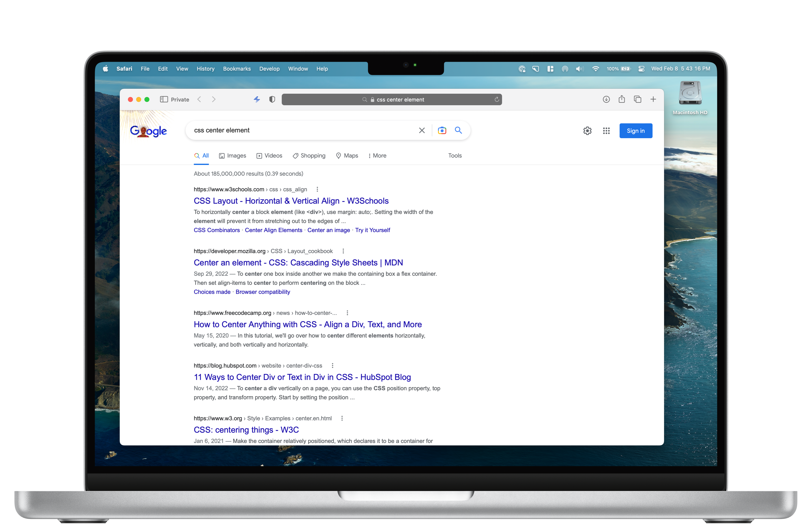Open Google settings gear icon
The image size is (812, 528).
point(587,131)
